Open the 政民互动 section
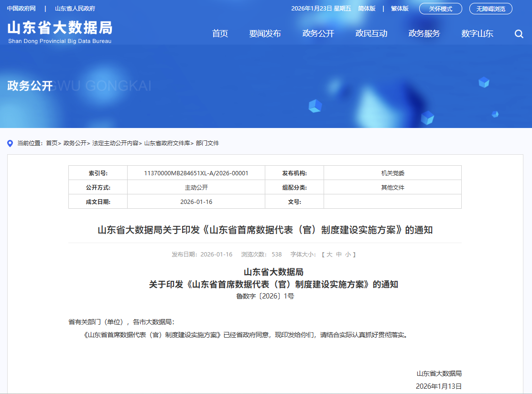Screen dimensions: 532x394 [x=371, y=33]
